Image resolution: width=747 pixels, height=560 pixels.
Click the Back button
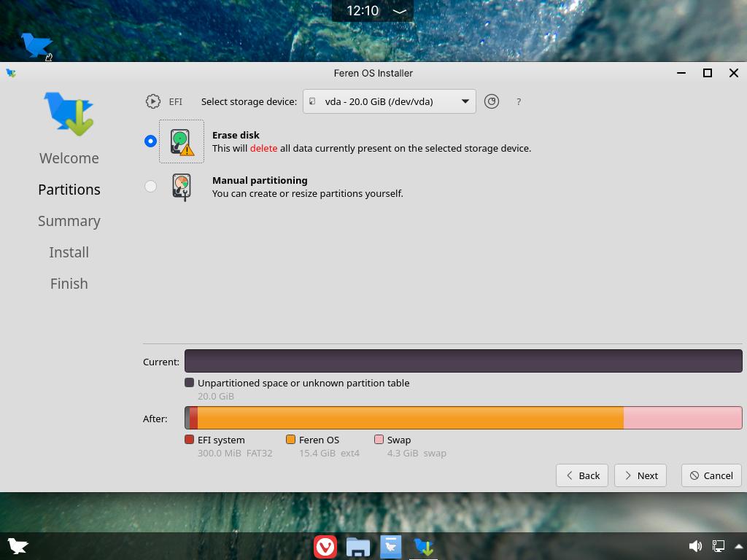click(581, 475)
